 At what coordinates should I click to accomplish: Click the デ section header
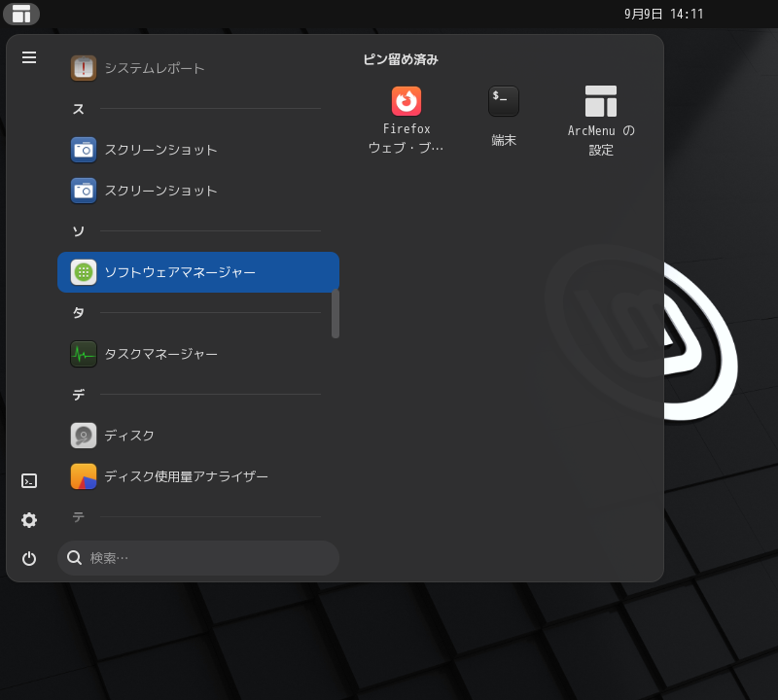[x=79, y=395]
